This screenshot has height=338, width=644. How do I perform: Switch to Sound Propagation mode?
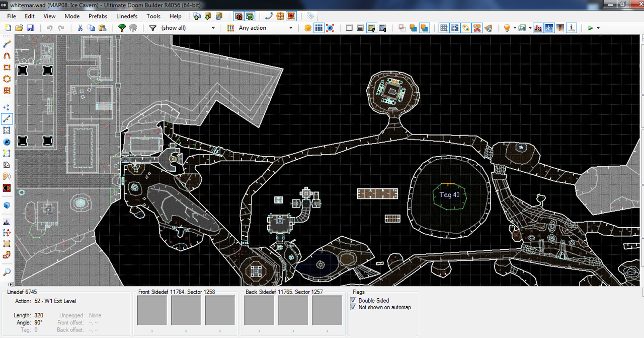tap(7, 176)
